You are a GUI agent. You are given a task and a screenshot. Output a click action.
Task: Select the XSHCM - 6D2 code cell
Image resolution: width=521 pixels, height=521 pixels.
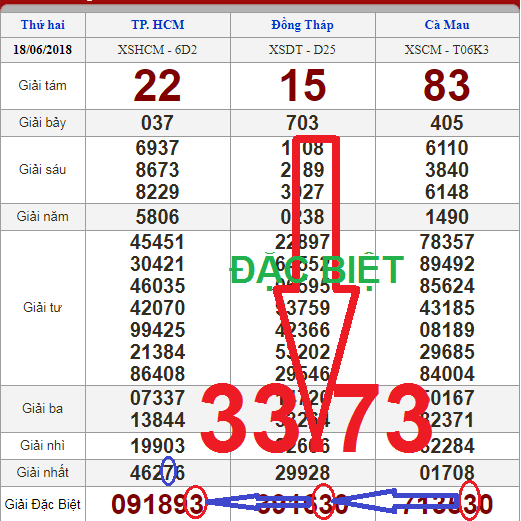coord(158,50)
